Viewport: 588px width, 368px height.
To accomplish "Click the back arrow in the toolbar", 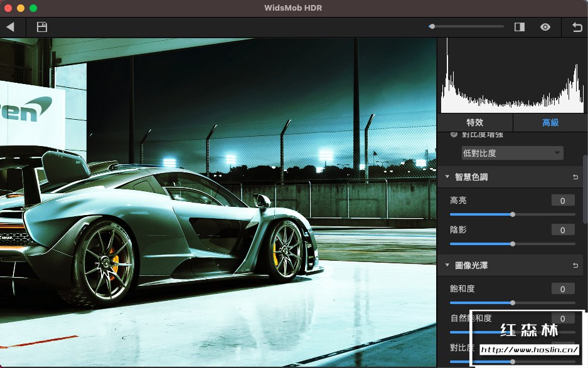I will (x=10, y=27).
